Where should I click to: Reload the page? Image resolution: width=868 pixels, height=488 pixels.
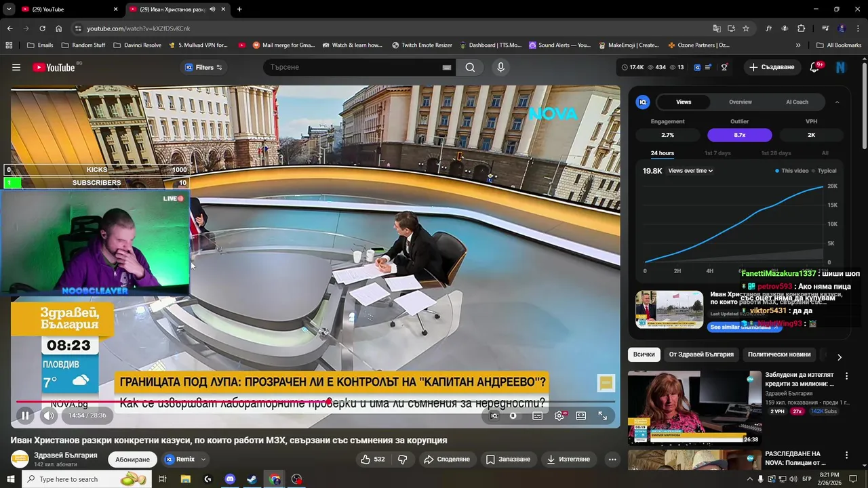tap(42, 28)
